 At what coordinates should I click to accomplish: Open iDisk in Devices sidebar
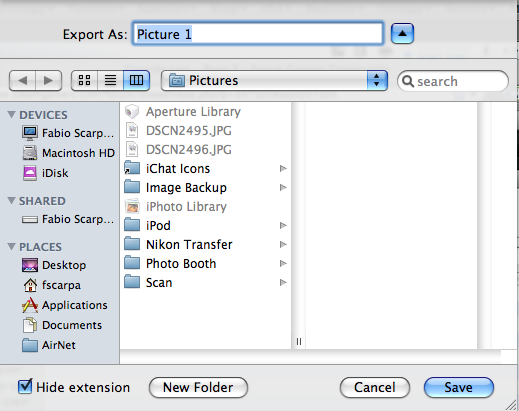click(x=45, y=173)
